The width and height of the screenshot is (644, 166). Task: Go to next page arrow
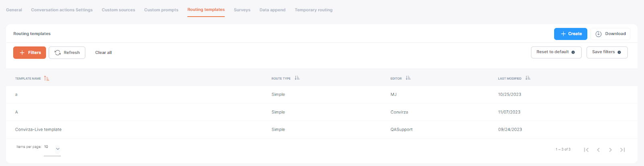tap(611, 150)
